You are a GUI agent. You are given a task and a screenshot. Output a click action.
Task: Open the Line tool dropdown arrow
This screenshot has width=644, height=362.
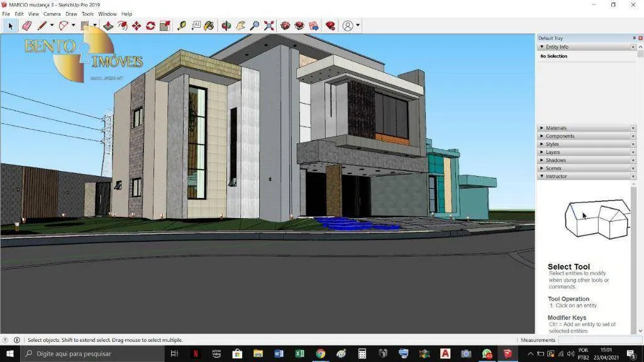[52, 25]
